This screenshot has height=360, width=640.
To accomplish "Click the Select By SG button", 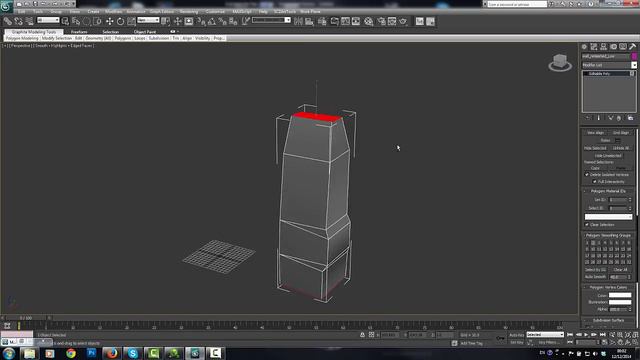I will [595, 270].
